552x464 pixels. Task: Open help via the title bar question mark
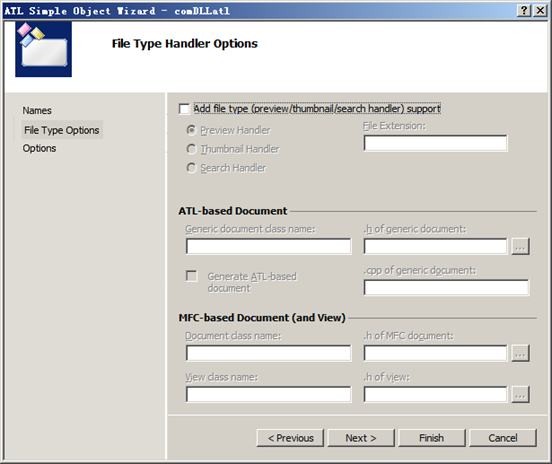click(x=524, y=11)
